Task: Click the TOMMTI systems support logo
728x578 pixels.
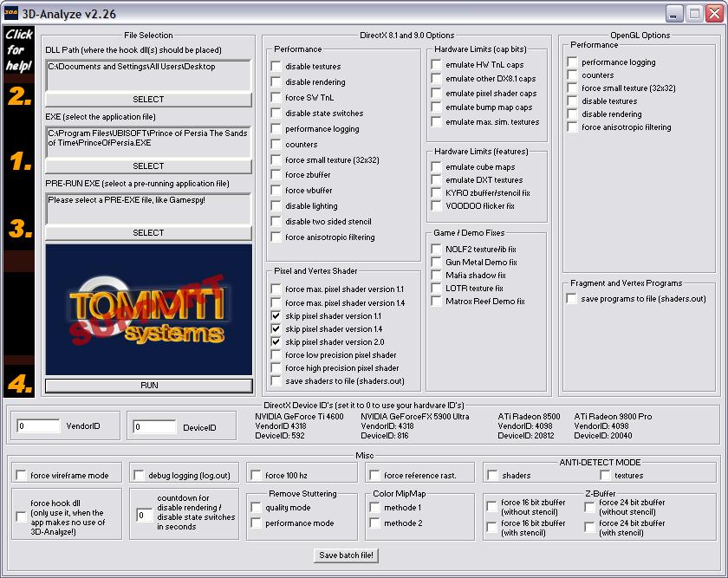Action: point(148,309)
